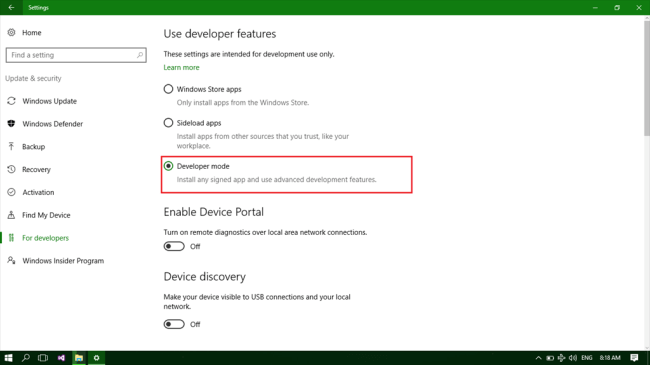Open taskbar search

click(26, 358)
